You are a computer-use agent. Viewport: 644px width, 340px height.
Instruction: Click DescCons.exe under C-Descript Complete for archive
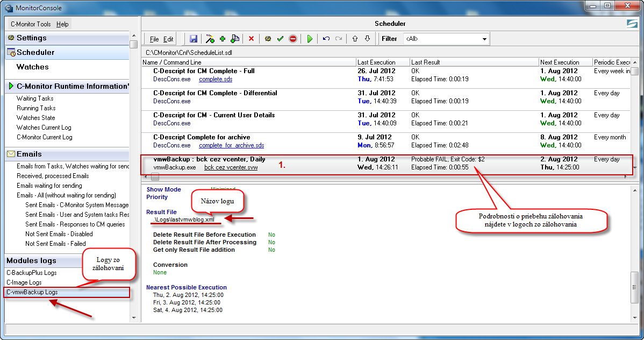point(171,145)
